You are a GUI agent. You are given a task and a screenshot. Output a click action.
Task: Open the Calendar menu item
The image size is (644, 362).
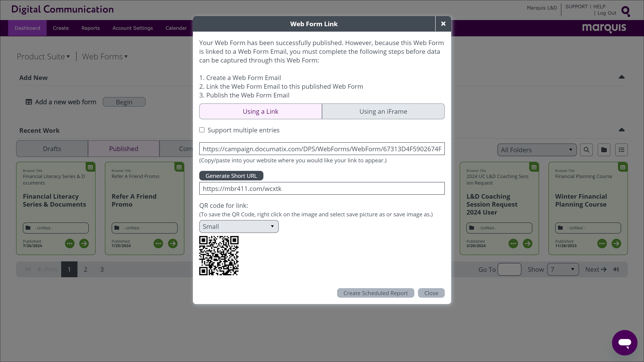pyautogui.click(x=176, y=28)
